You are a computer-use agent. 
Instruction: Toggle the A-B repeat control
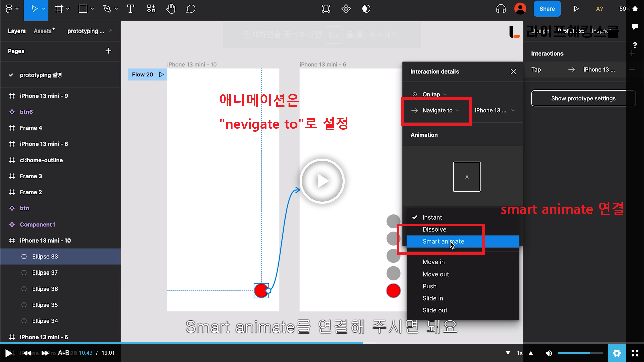coord(63,353)
